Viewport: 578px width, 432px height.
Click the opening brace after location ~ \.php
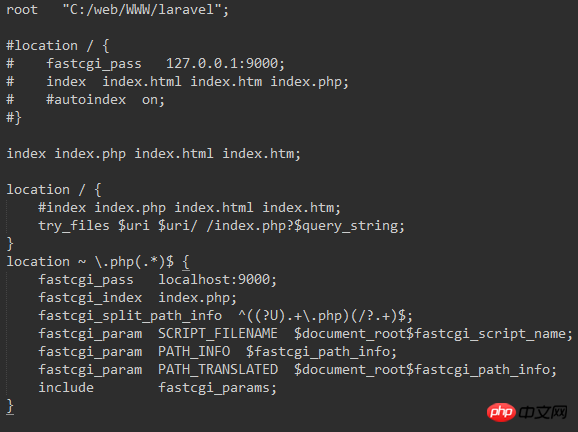pyautogui.click(x=186, y=262)
